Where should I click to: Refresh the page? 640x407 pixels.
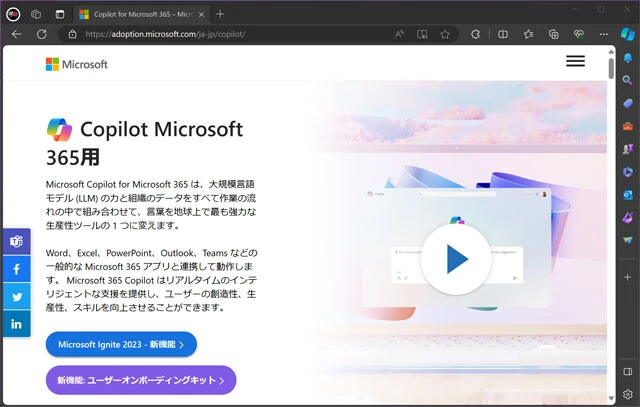pyautogui.click(x=42, y=34)
